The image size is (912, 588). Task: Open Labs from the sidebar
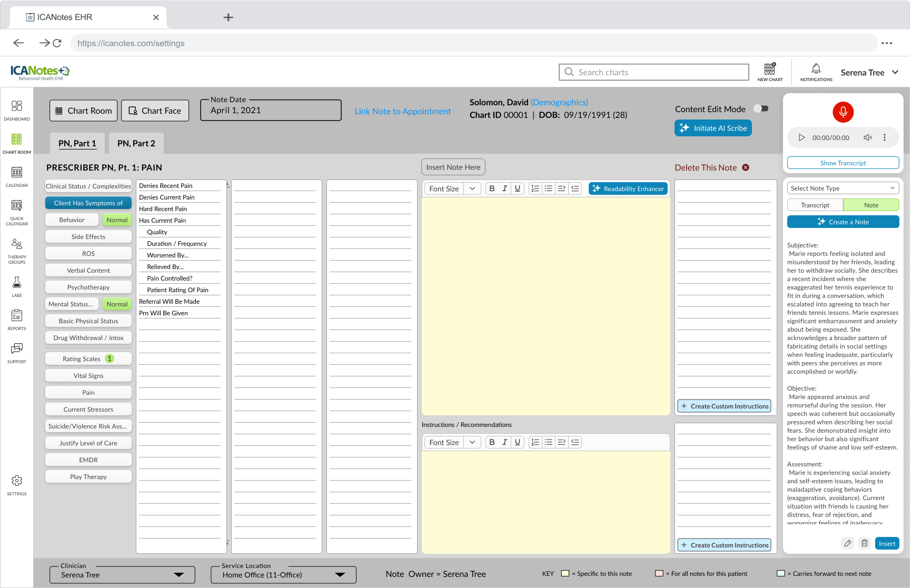(17, 287)
